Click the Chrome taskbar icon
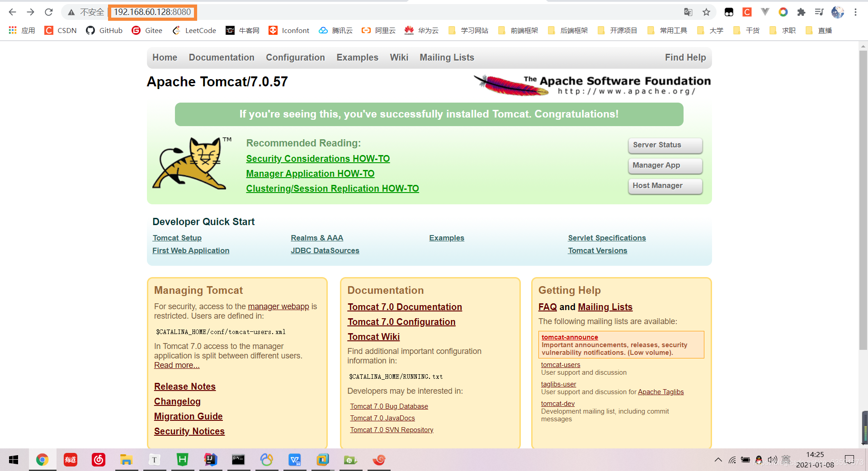The image size is (868, 471). tap(42, 460)
